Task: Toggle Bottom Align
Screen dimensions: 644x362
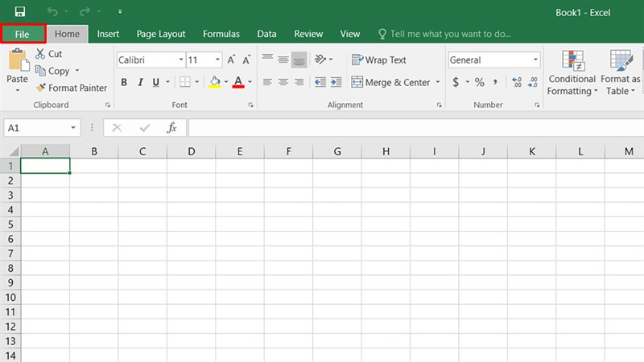Action: 299,60
